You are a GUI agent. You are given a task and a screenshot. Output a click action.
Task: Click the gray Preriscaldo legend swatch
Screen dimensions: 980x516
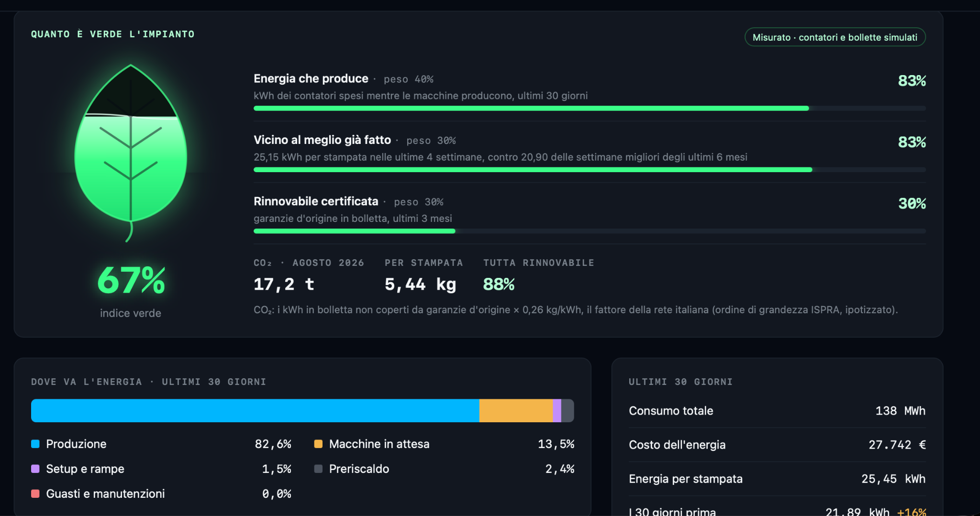click(318, 469)
